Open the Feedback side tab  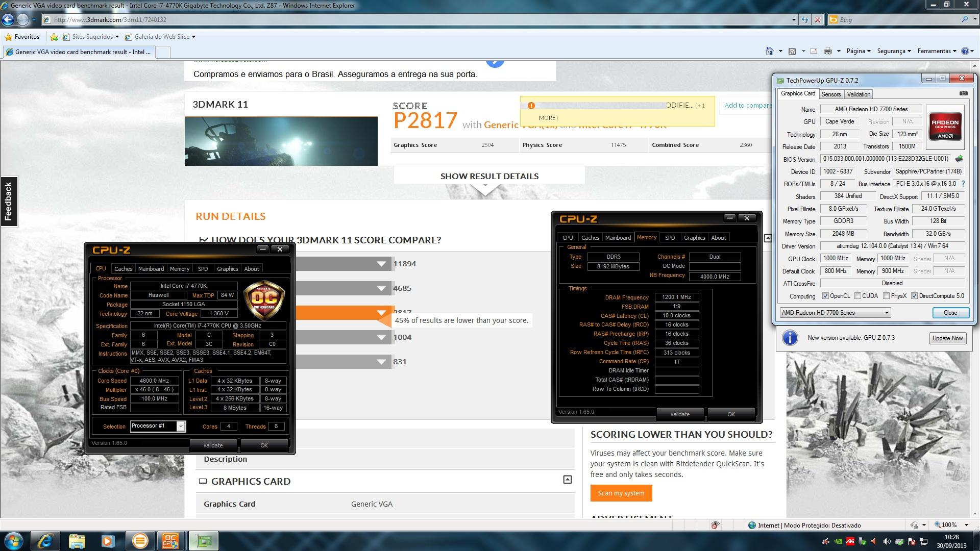tap(9, 202)
